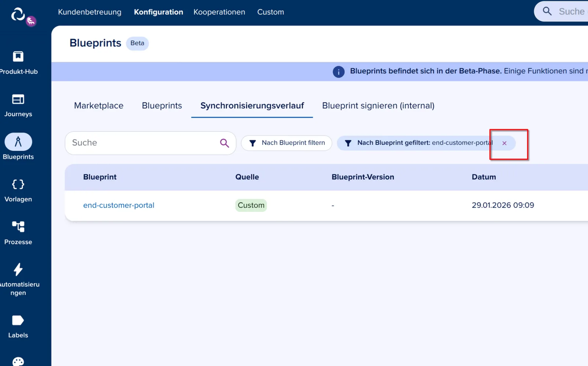The height and width of the screenshot is (366, 588).
Task: Click the app logo in top-left corner
Action: (x=18, y=15)
